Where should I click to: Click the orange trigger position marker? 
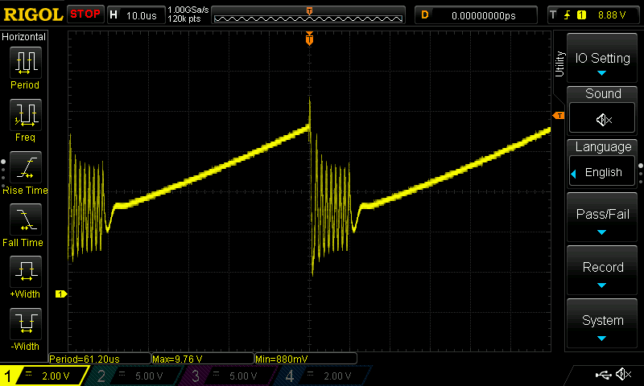pyautogui.click(x=309, y=39)
